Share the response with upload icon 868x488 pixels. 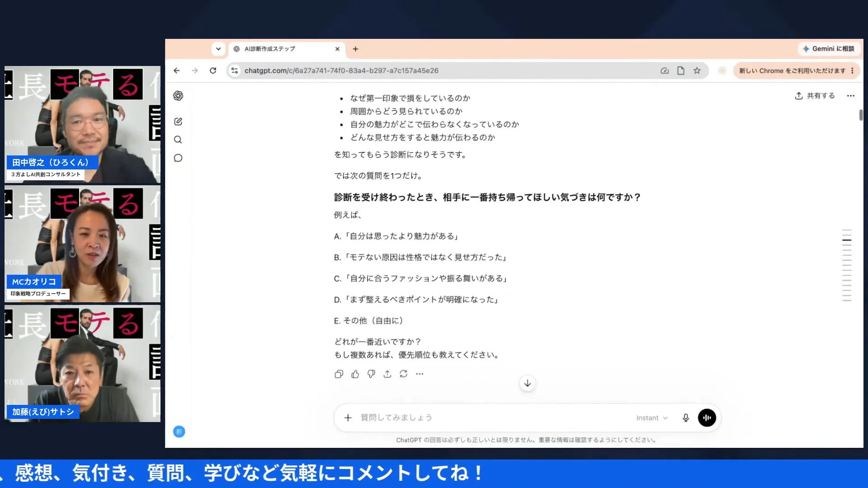coord(387,374)
